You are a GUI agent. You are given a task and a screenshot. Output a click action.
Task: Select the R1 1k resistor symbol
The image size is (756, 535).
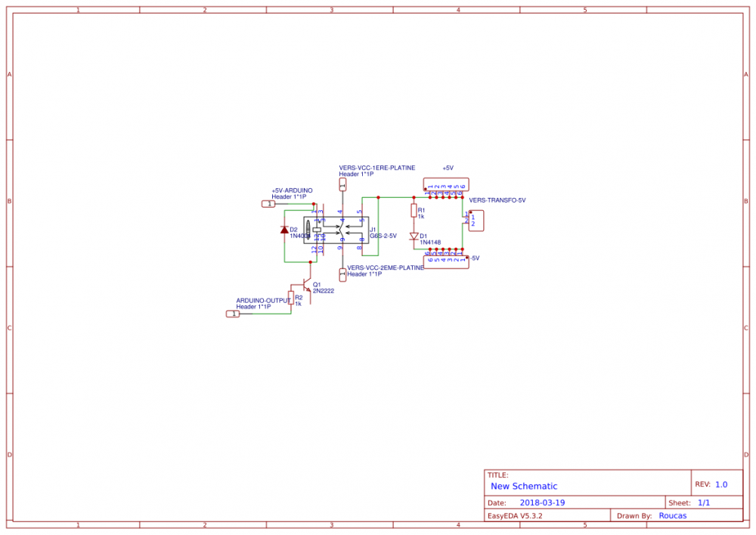pos(414,210)
